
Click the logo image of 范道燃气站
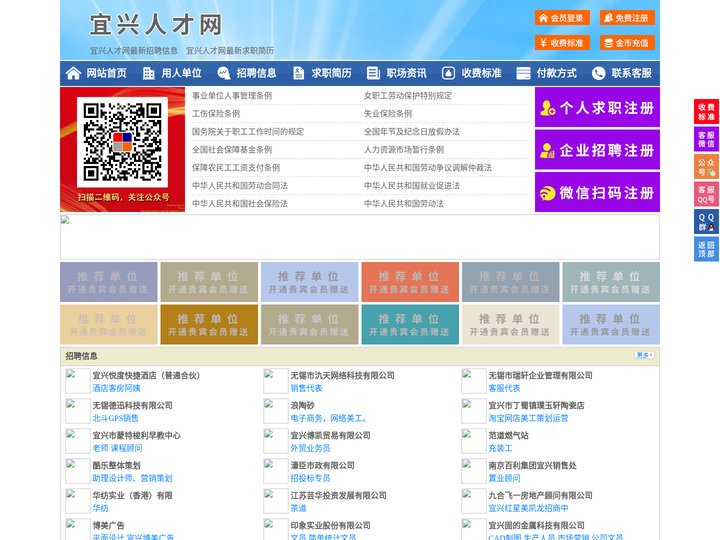473,441
